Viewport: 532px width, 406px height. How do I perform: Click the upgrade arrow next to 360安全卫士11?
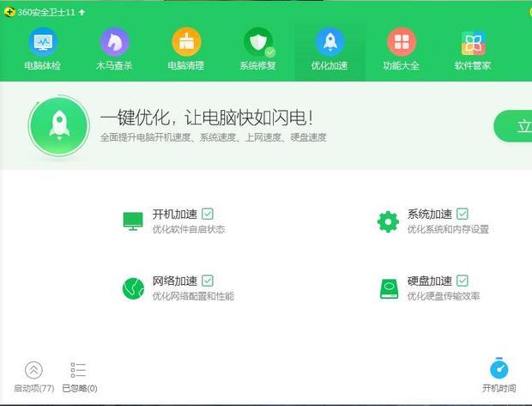point(82,12)
